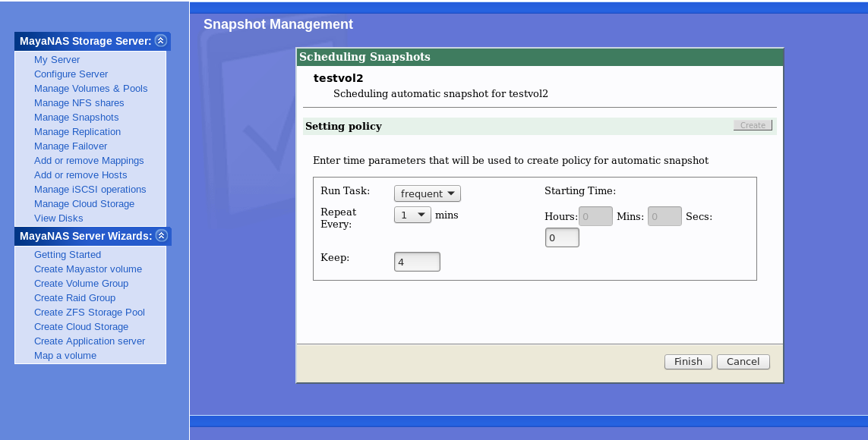Viewport: 868px width, 440px height.
Task: Open the Run Task frequency dropdown
Action: pos(427,193)
